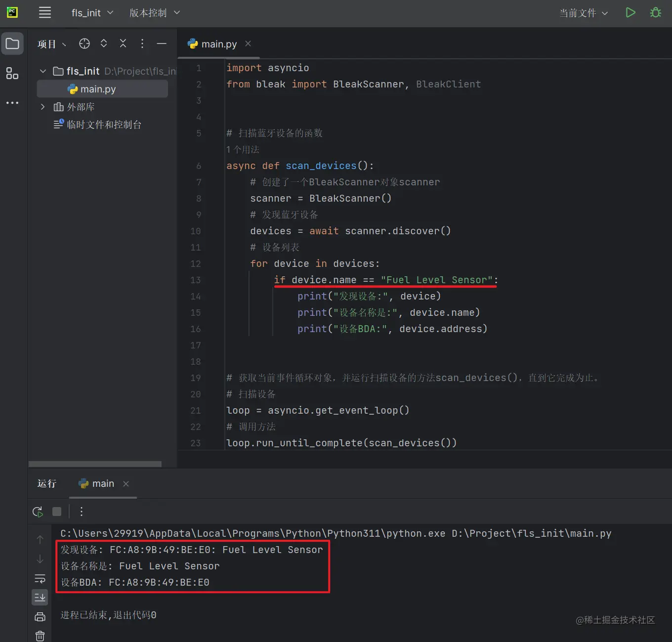The image size is (672, 642).
Task: Open the main hamburger menu
Action: pos(45,13)
